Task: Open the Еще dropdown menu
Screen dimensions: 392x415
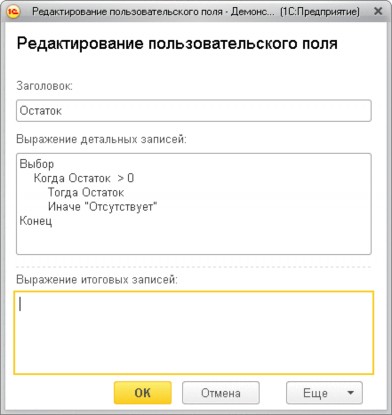Action: pos(324,393)
